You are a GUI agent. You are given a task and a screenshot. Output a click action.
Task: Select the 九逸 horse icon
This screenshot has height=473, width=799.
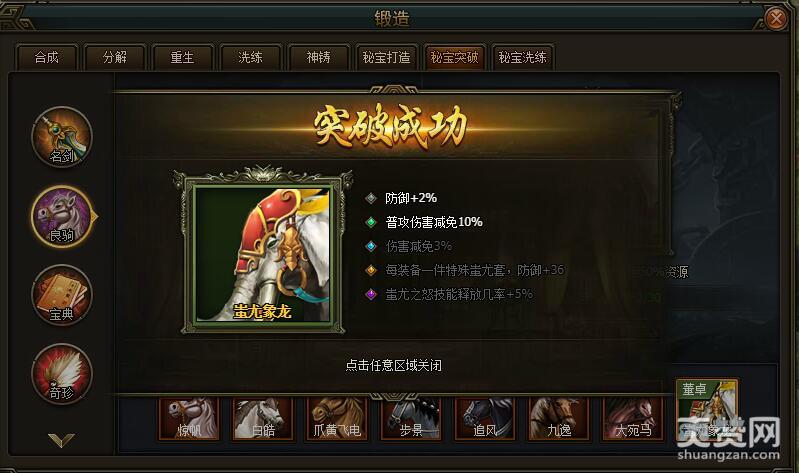[x=558, y=419]
